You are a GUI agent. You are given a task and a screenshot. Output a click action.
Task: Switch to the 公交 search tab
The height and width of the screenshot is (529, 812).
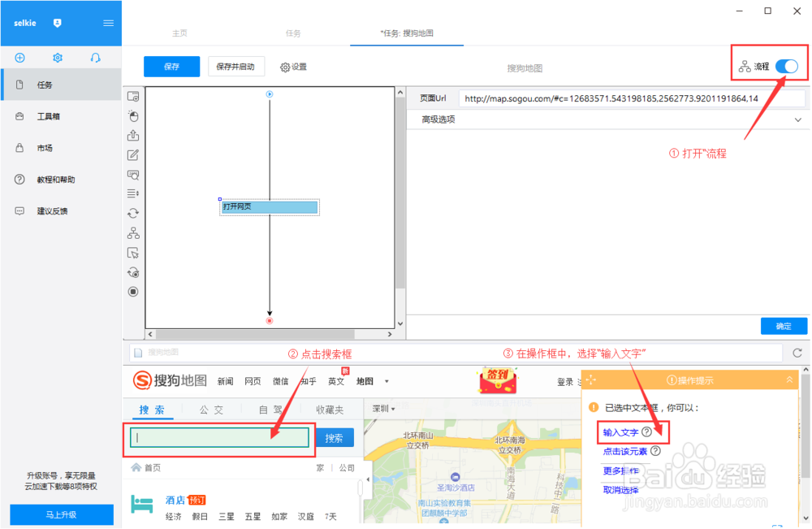pyautogui.click(x=211, y=410)
